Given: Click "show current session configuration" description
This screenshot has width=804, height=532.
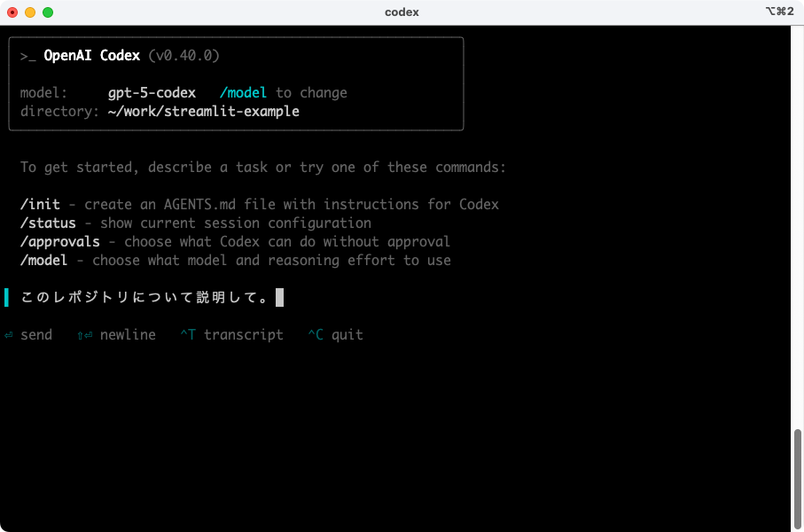Looking at the screenshot, I should coord(236,223).
